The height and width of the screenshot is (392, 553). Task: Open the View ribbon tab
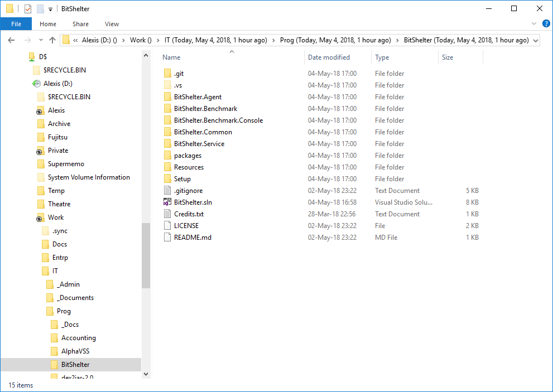click(x=112, y=24)
